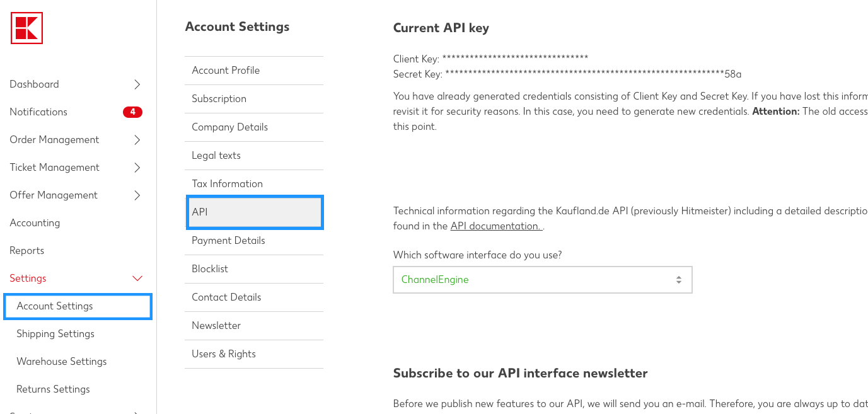Viewport: 868px width, 414px height.
Task: Open the software interface dropdown ChannelEngine
Action: pos(543,280)
